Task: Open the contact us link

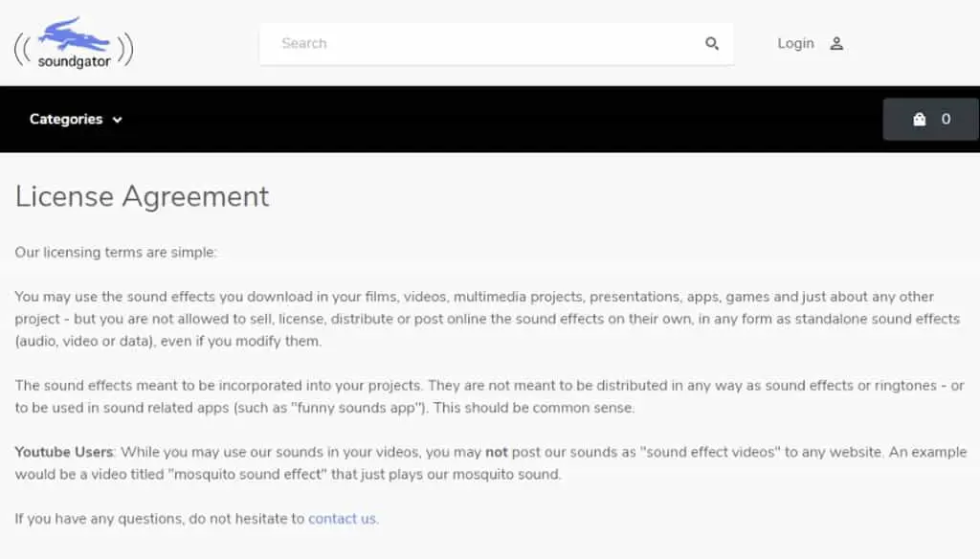Action: [342, 519]
